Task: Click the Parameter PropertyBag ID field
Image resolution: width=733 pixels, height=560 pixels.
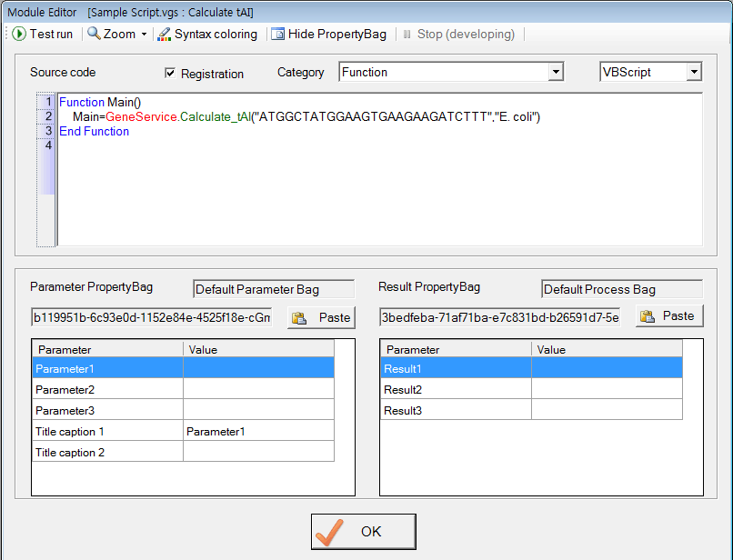Action: tap(152, 317)
